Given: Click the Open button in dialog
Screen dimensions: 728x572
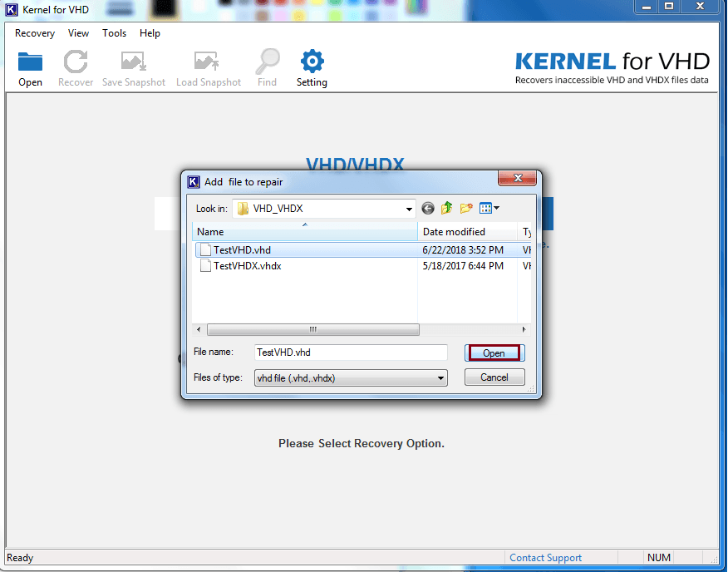Looking at the screenshot, I should point(494,353).
